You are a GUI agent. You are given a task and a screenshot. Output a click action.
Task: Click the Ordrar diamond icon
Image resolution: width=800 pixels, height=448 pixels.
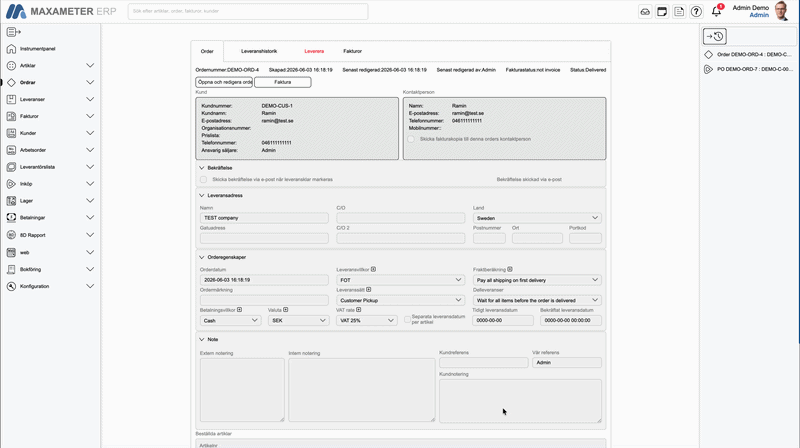11,83
